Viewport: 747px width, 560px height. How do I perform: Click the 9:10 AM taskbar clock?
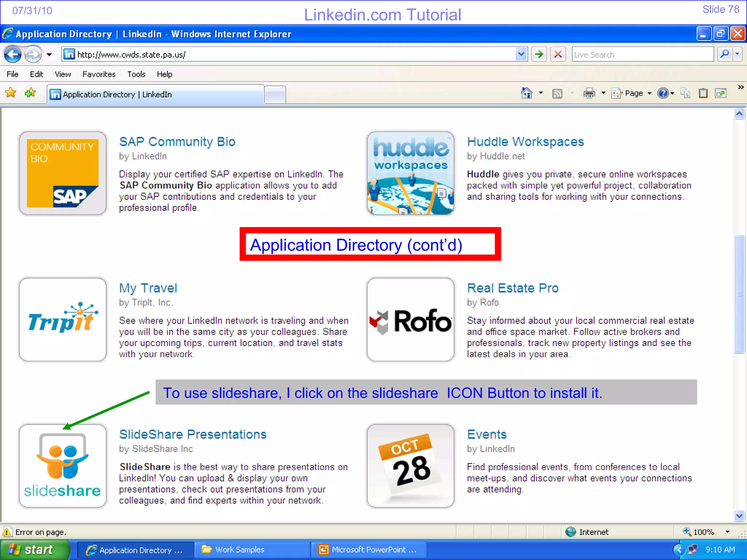coord(720,550)
